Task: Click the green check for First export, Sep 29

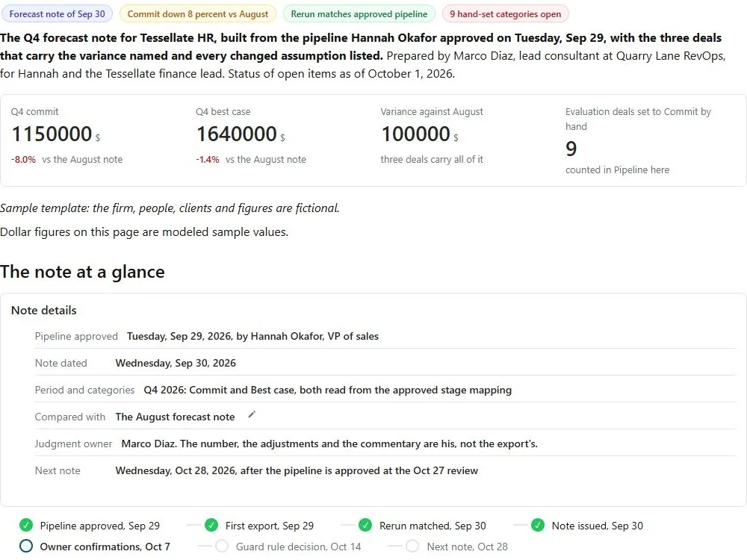Action: [211, 525]
